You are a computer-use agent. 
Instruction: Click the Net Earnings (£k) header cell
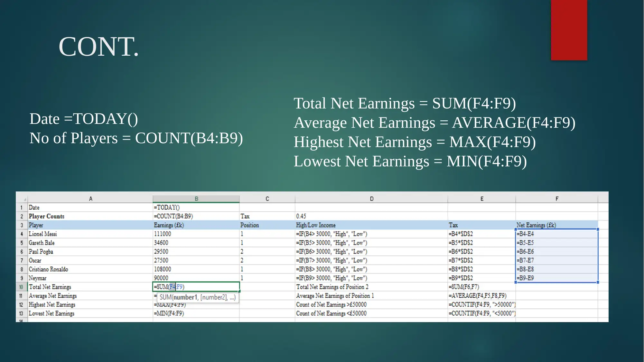[557, 225]
